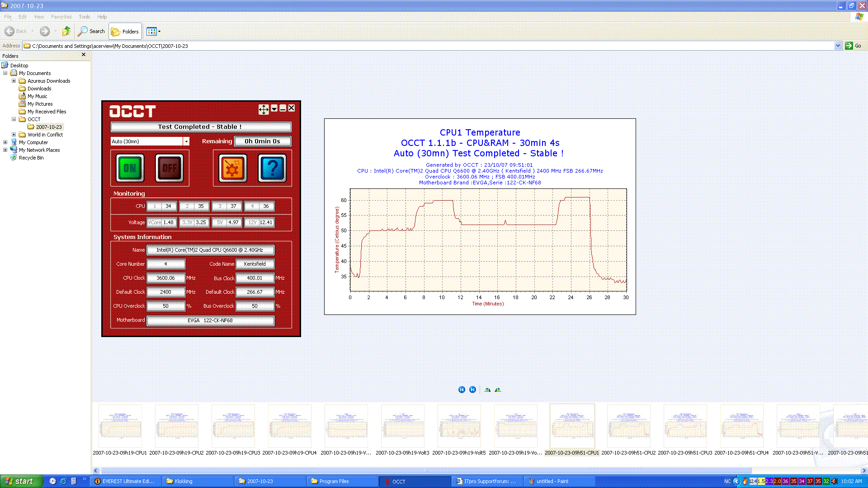This screenshot has width=868, height=488.
Task: Open the Favorites menu
Action: [61, 17]
